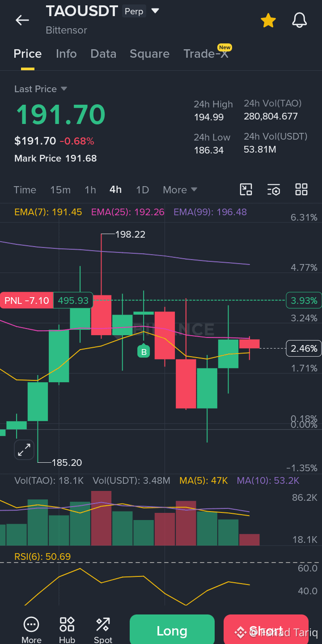Image resolution: width=322 pixels, height=644 pixels.
Task: Switch to the Info tab
Action: (66, 54)
